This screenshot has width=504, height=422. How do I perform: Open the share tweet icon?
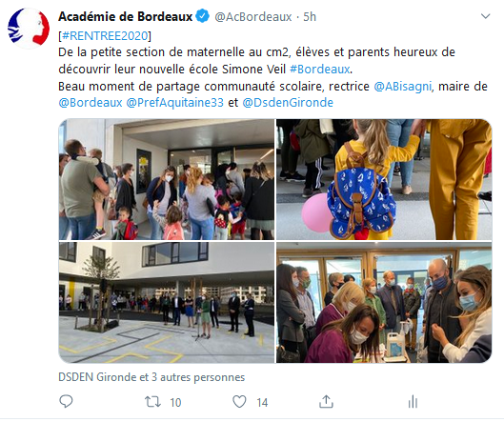(x=326, y=401)
